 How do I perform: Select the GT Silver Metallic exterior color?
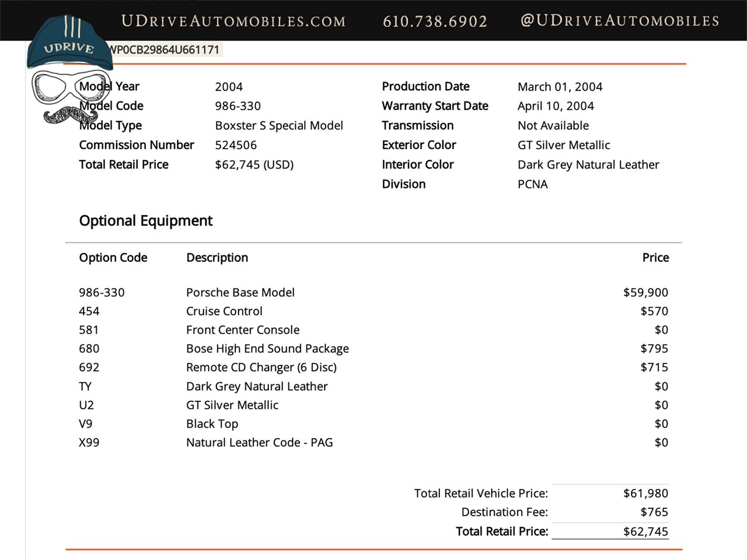tap(563, 145)
